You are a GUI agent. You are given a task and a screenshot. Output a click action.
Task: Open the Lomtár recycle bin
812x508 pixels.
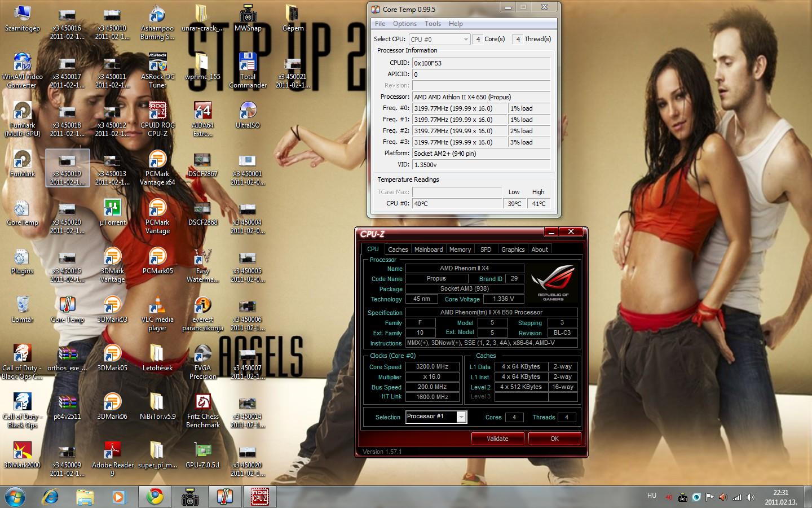point(22,309)
